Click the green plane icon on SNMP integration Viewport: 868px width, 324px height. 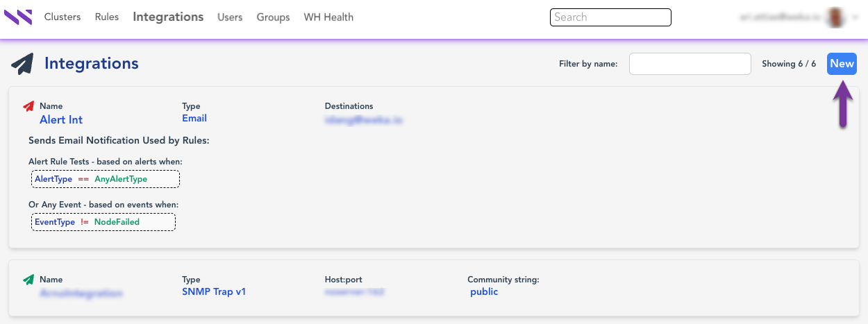(28, 280)
